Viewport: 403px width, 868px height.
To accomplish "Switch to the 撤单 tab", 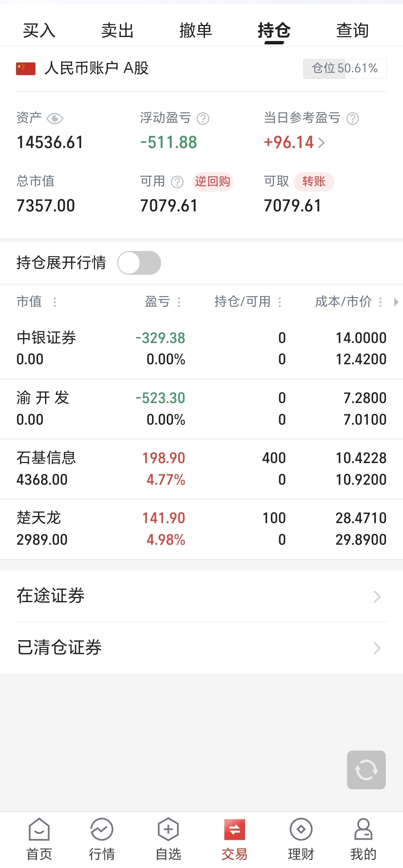I will [196, 30].
